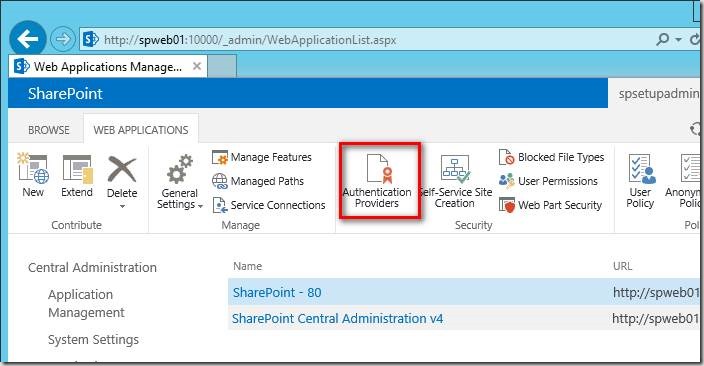Viewport: 704px width, 366px height.
Task: Click the Blocked File Types icon
Action: 506,157
